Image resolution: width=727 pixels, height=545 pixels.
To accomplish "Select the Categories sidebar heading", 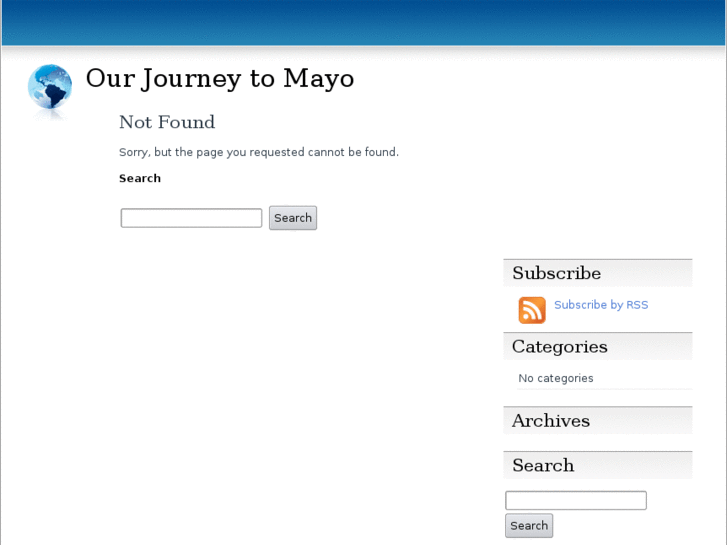I will (x=560, y=347).
